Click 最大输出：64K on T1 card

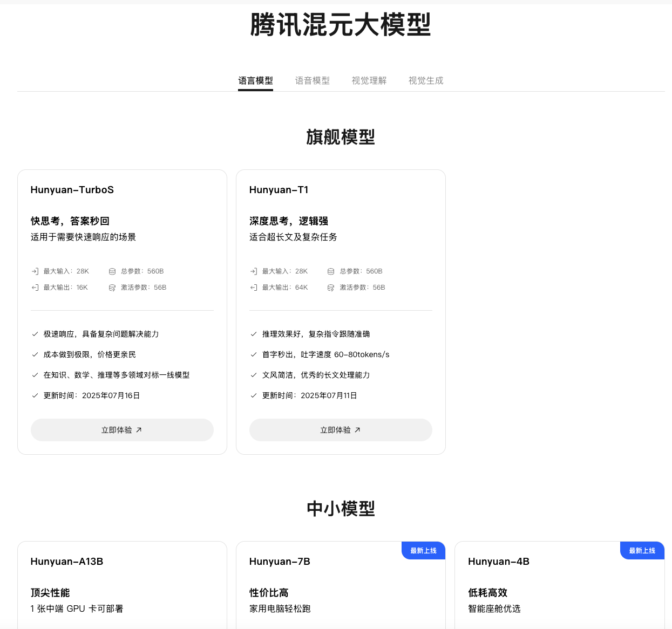285,288
